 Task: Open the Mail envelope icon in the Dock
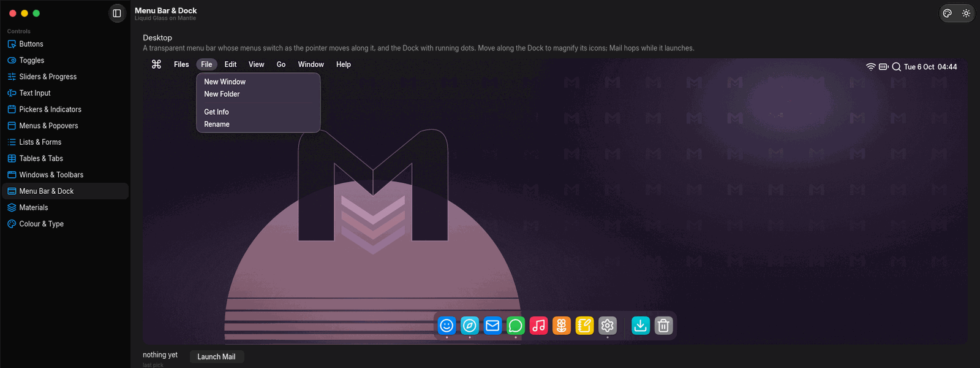[x=492, y=326]
